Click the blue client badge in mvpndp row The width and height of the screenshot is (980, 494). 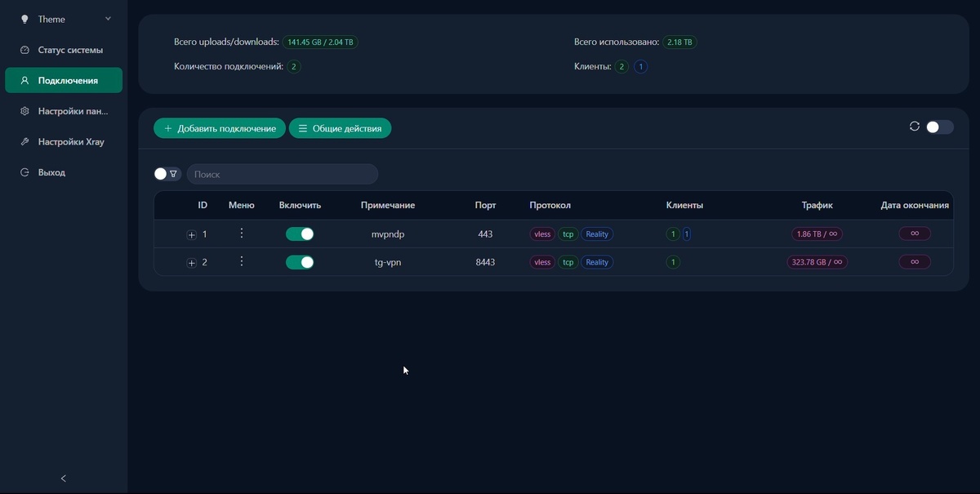[687, 234]
